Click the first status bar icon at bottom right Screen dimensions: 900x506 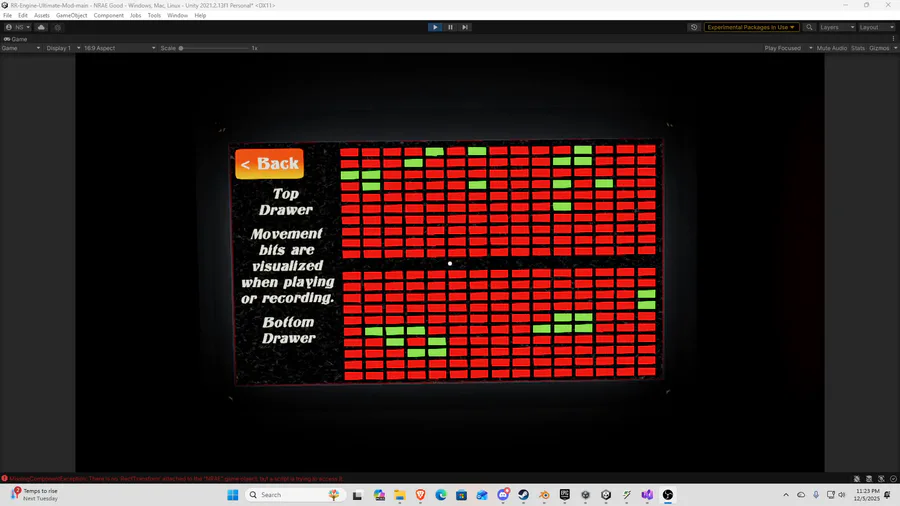tap(856, 478)
